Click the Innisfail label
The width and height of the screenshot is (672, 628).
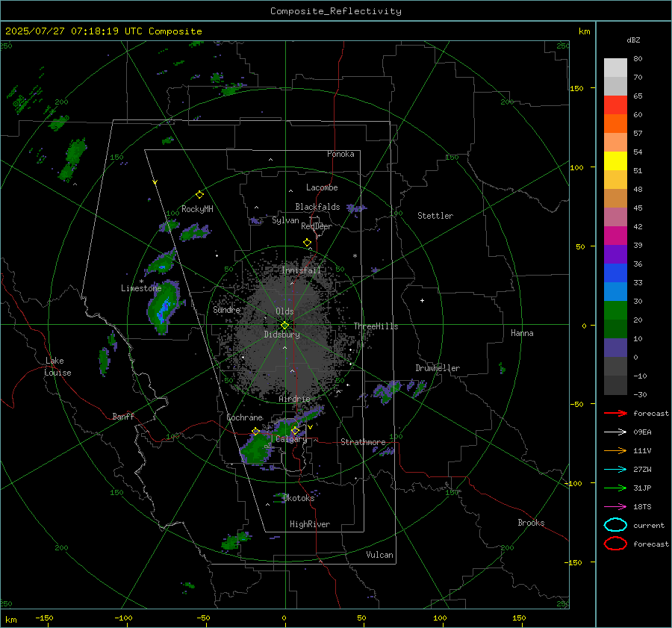301,270
